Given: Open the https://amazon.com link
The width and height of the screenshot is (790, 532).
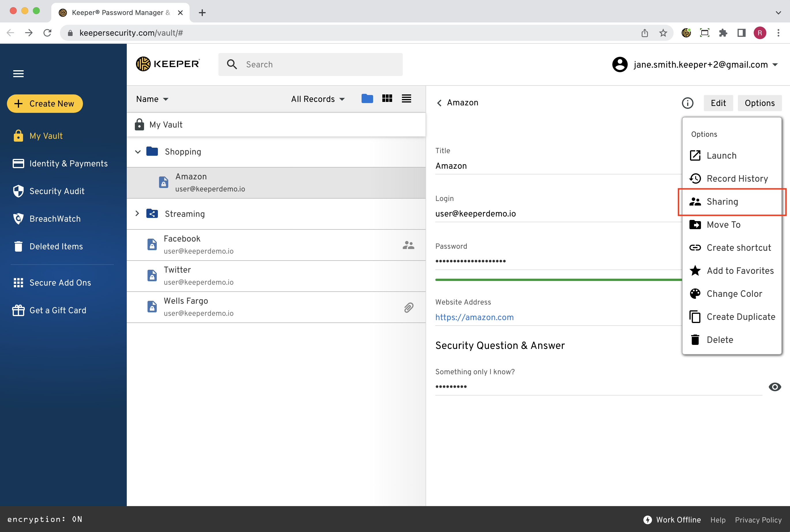Looking at the screenshot, I should click(474, 317).
